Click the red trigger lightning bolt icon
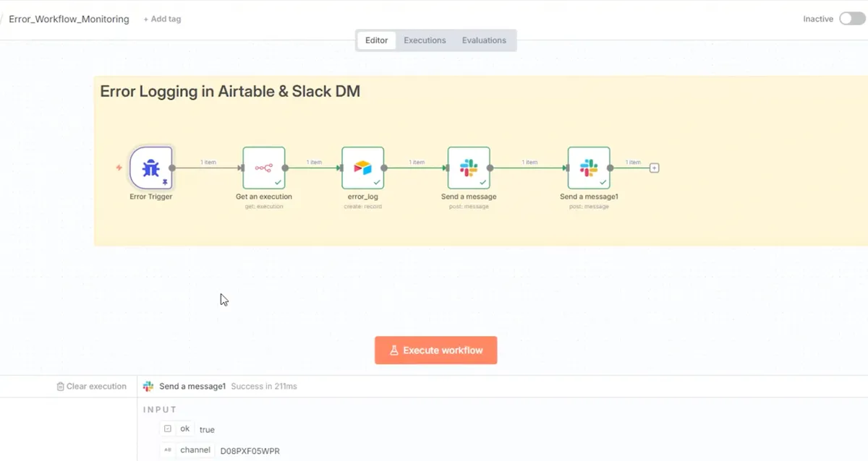This screenshot has width=868, height=461. 119,168
